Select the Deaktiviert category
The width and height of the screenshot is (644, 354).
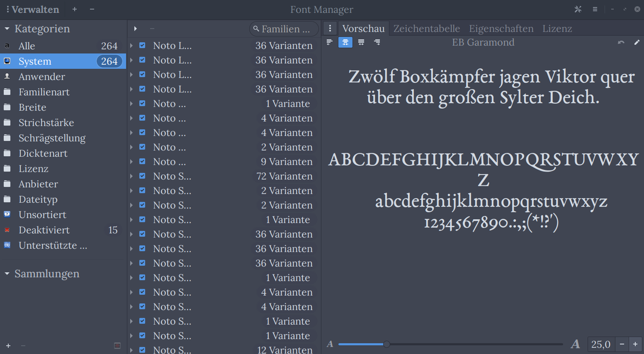[x=44, y=230]
